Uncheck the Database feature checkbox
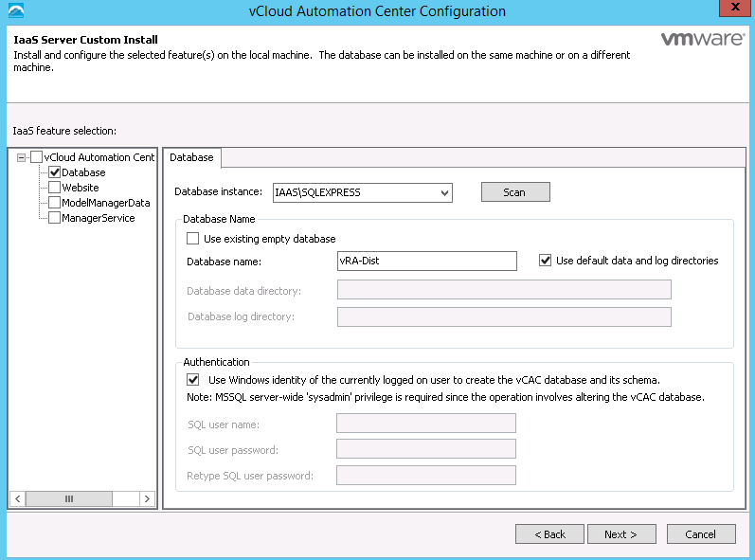755x560 pixels. [x=54, y=172]
